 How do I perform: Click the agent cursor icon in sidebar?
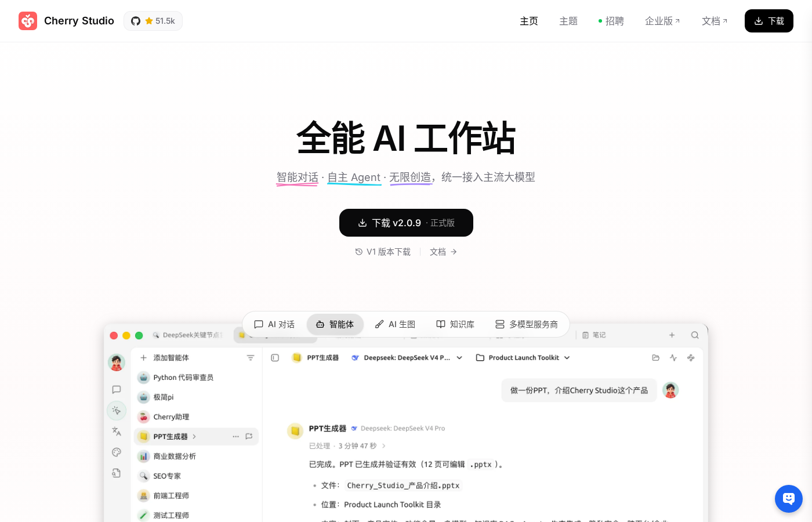tap(117, 411)
